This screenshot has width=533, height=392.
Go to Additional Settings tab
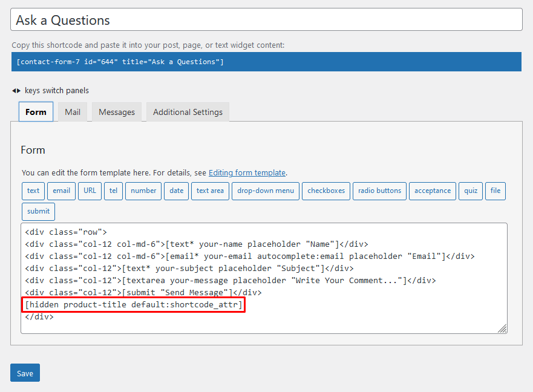pos(188,112)
